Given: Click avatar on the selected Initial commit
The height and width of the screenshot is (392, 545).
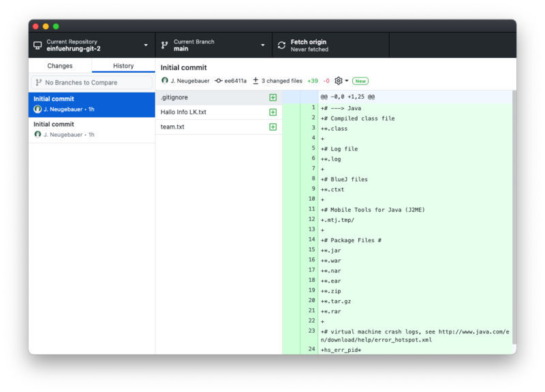Looking at the screenshot, I should (37, 109).
